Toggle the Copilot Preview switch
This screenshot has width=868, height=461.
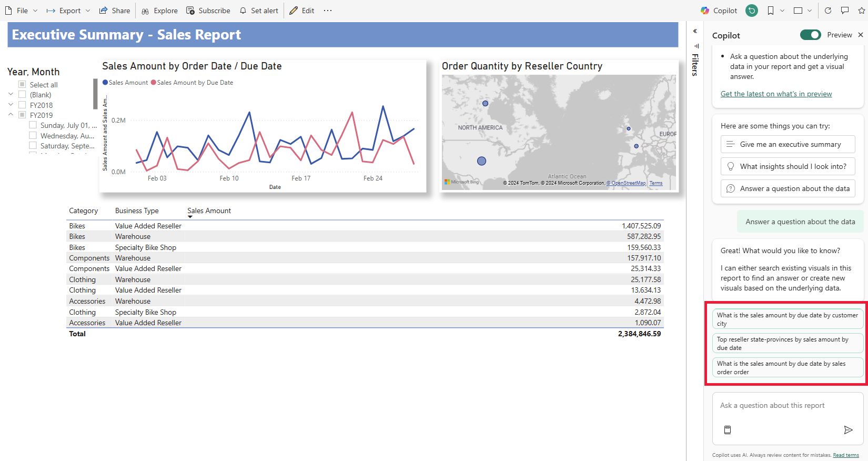pos(811,35)
